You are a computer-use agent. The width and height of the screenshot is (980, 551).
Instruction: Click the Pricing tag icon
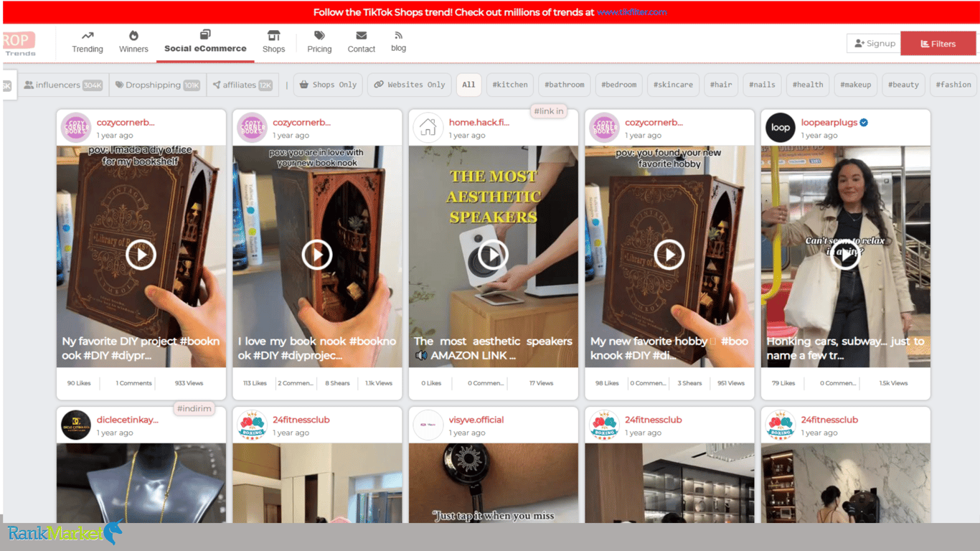pyautogui.click(x=319, y=35)
